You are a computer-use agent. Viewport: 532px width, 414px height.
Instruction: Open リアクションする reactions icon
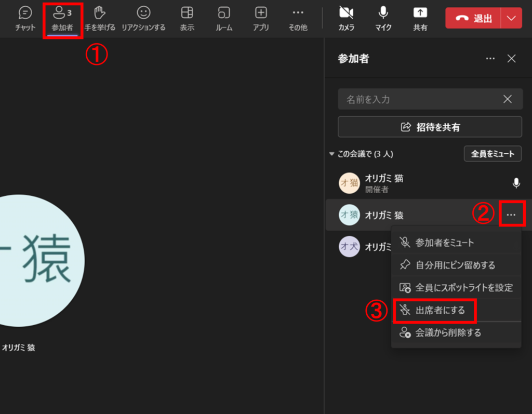[x=143, y=18]
